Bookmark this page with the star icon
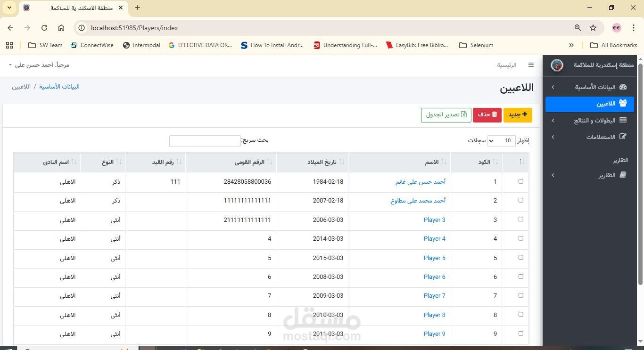 [x=593, y=28]
